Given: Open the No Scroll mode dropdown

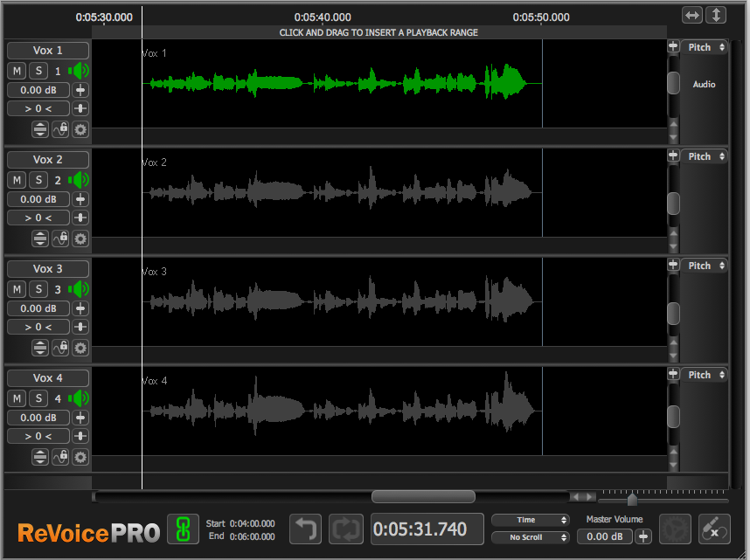Looking at the screenshot, I should click(530, 537).
